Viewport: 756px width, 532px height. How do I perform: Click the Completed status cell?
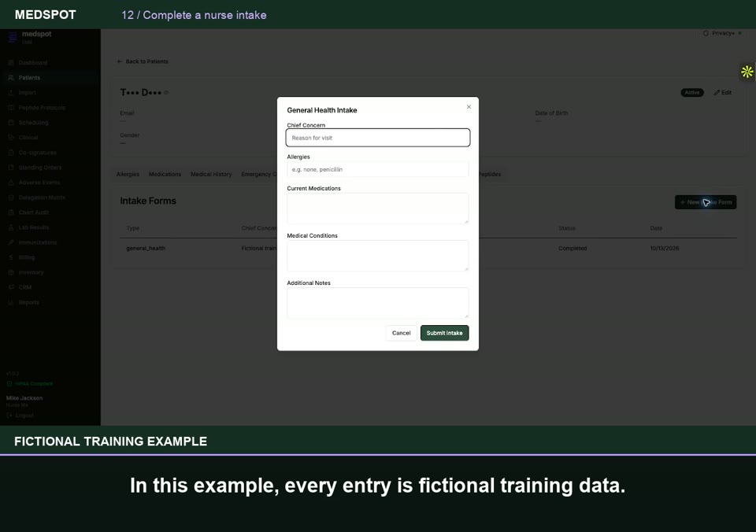573,249
